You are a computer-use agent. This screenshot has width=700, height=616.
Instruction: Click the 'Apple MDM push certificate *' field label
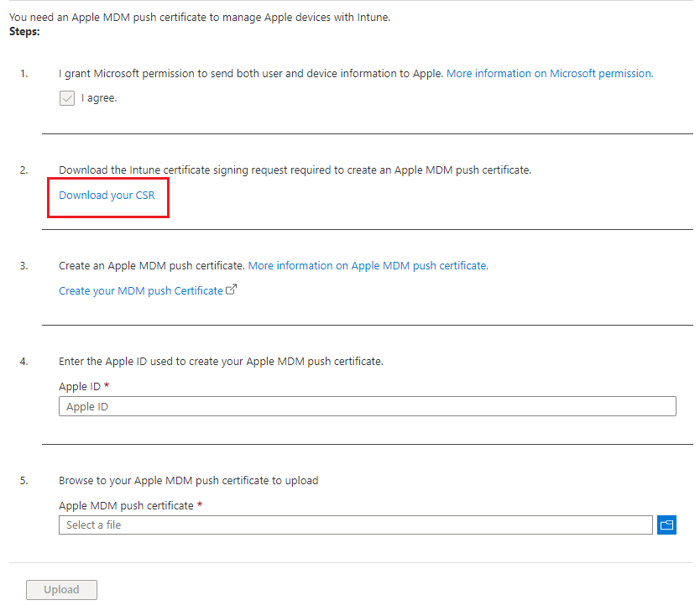pyautogui.click(x=131, y=506)
